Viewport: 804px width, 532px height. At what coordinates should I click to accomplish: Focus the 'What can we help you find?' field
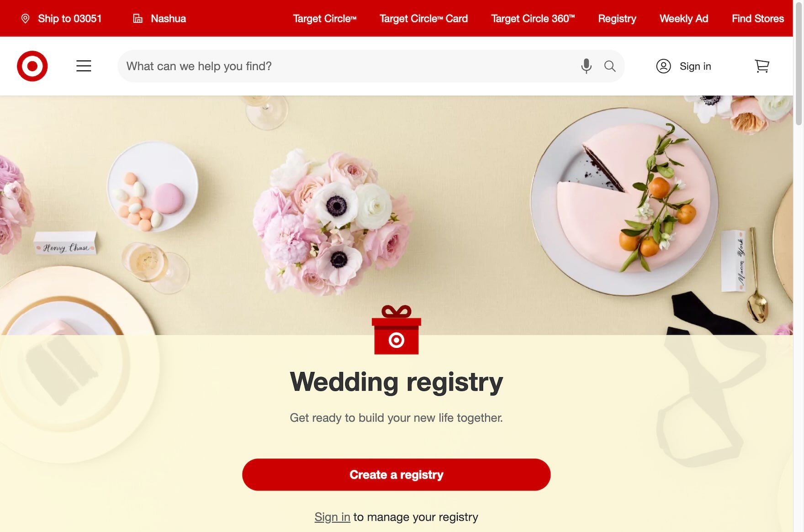click(x=347, y=66)
